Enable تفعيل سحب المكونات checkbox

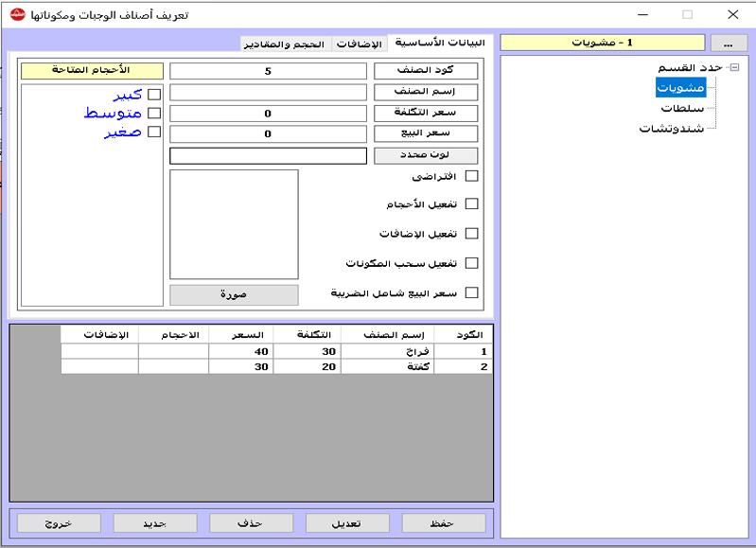471,263
